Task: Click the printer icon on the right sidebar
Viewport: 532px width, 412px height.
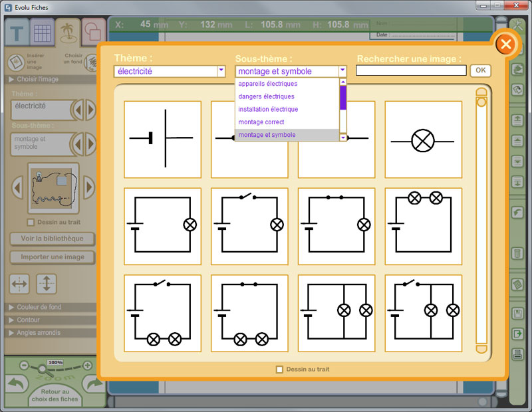Action: coord(519,353)
